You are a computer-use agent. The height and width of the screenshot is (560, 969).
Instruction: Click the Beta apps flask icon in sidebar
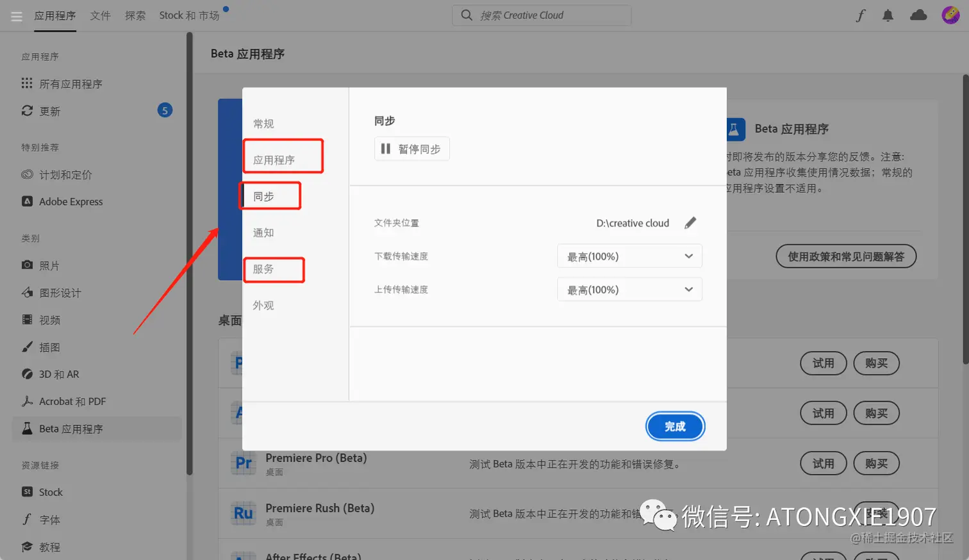click(27, 428)
